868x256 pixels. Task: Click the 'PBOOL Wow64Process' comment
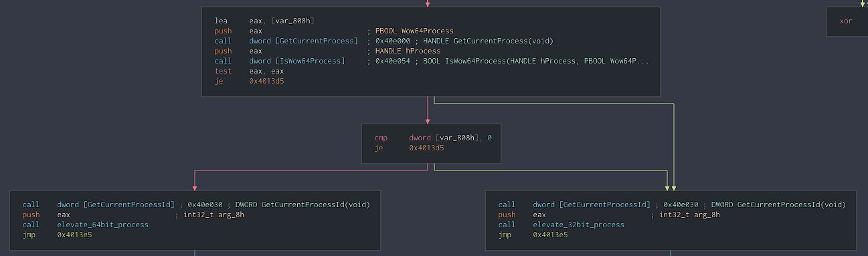coord(414,31)
